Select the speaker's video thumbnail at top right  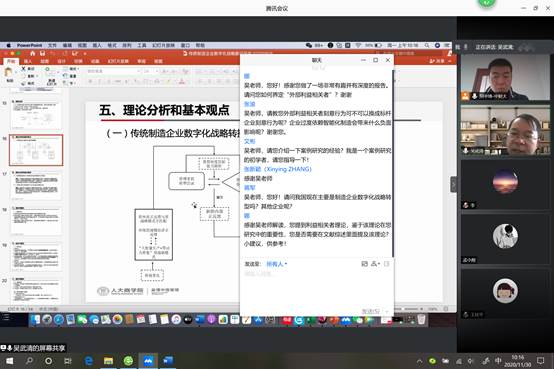[x=505, y=77]
